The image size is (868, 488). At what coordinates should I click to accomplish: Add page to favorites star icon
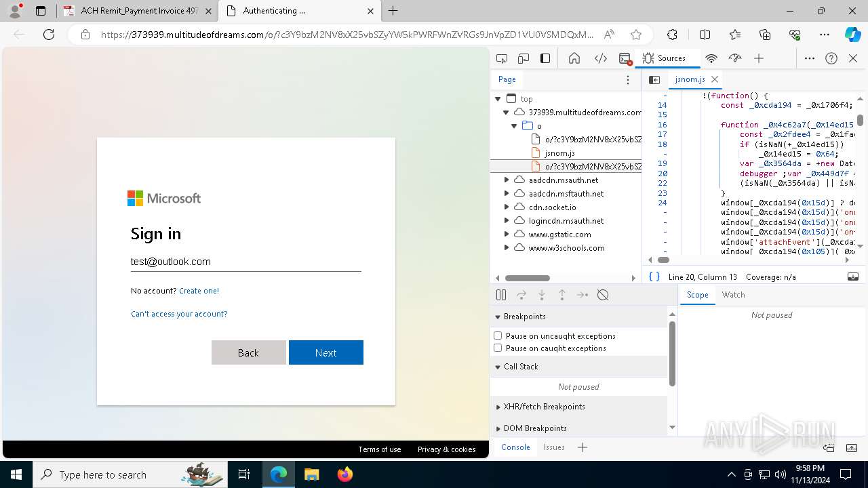(635, 35)
